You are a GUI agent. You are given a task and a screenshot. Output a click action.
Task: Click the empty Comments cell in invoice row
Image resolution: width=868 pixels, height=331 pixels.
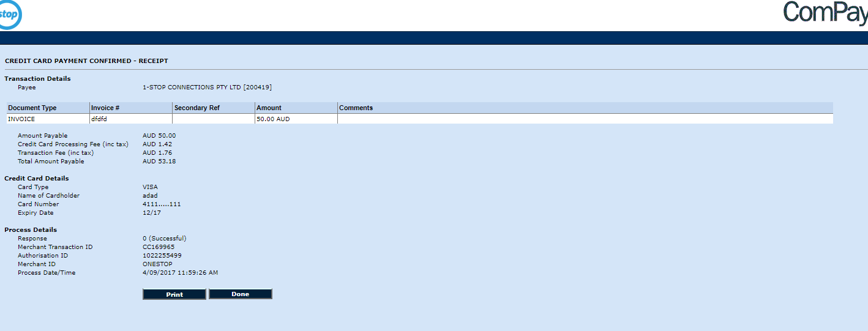(x=585, y=119)
